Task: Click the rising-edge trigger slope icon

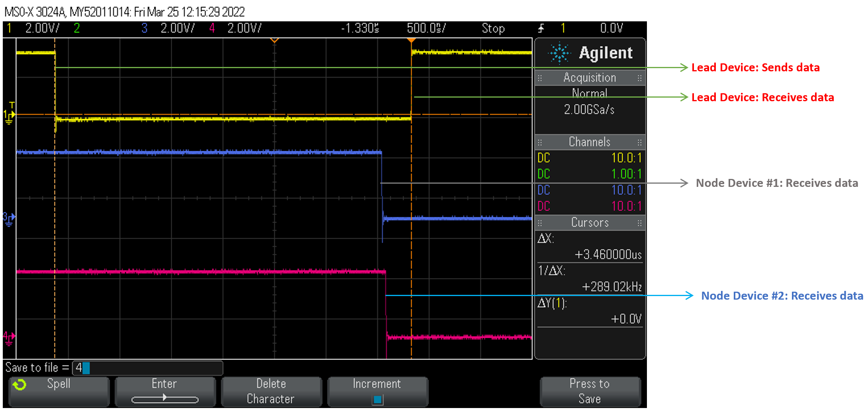Action: click(x=541, y=28)
